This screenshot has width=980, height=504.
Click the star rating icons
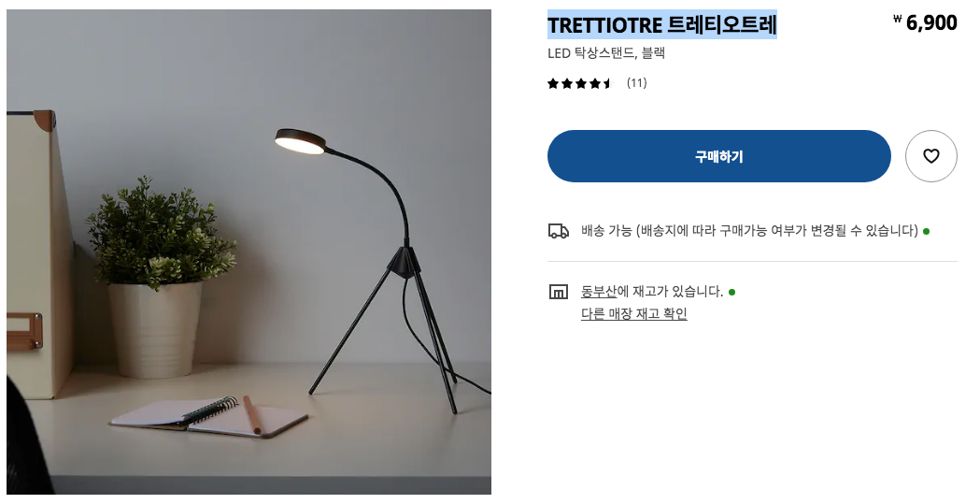pyautogui.click(x=581, y=83)
